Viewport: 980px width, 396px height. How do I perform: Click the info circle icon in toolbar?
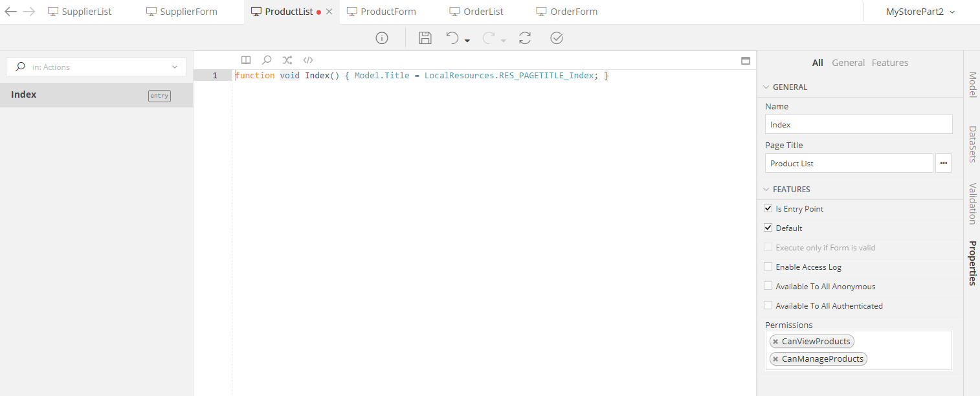[x=382, y=38]
